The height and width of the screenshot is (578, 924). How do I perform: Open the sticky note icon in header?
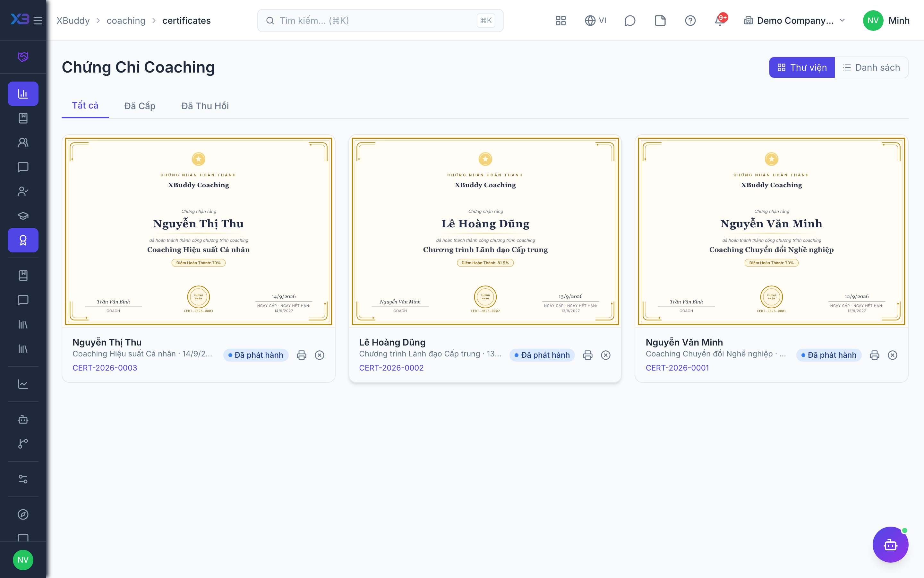(660, 21)
